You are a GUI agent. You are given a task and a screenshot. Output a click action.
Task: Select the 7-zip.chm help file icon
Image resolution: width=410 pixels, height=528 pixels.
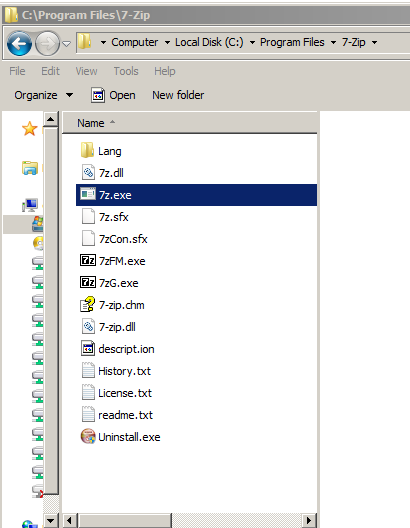point(88,304)
